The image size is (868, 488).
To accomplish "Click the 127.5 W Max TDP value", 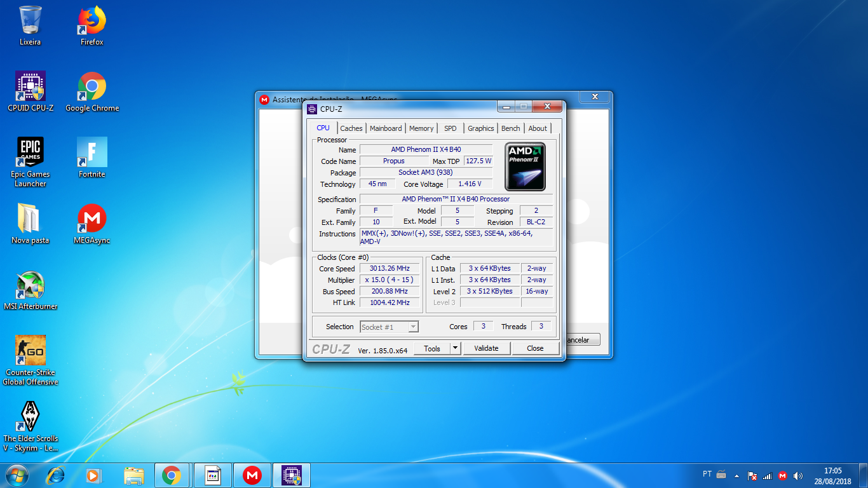I will click(x=478, y=161).
